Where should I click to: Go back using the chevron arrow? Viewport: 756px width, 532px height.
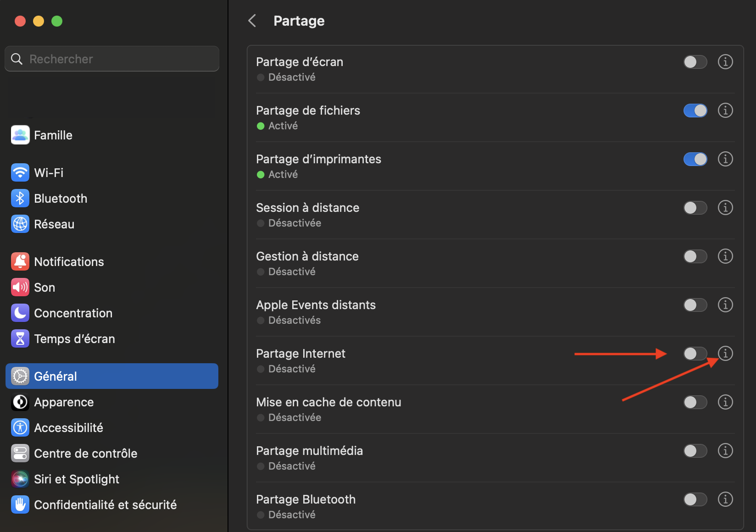(x=252, y=21)
